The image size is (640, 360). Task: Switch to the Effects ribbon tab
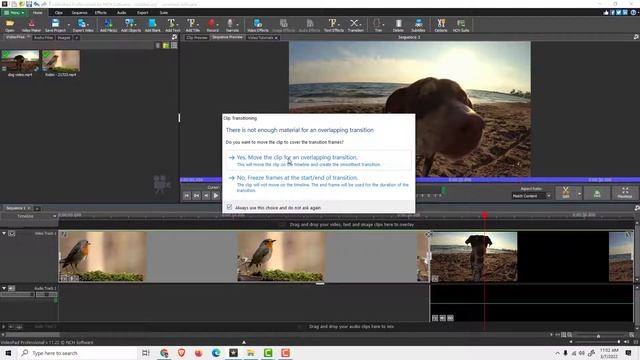coord(100,13)
